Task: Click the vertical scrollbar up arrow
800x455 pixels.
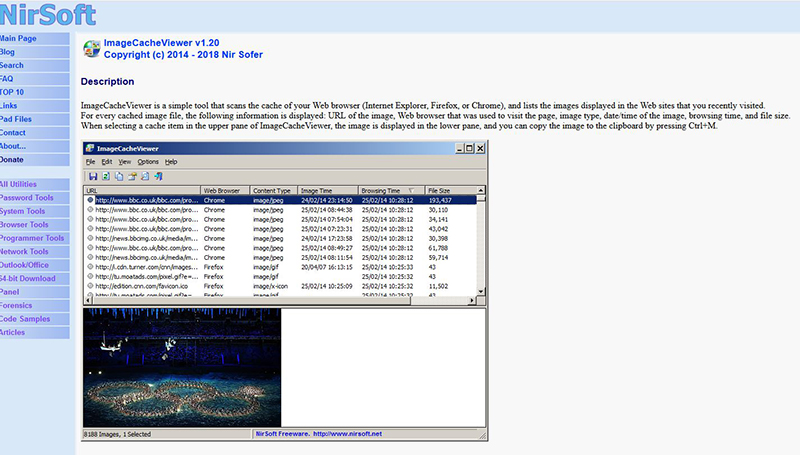Action: click(x=481, y=190)
